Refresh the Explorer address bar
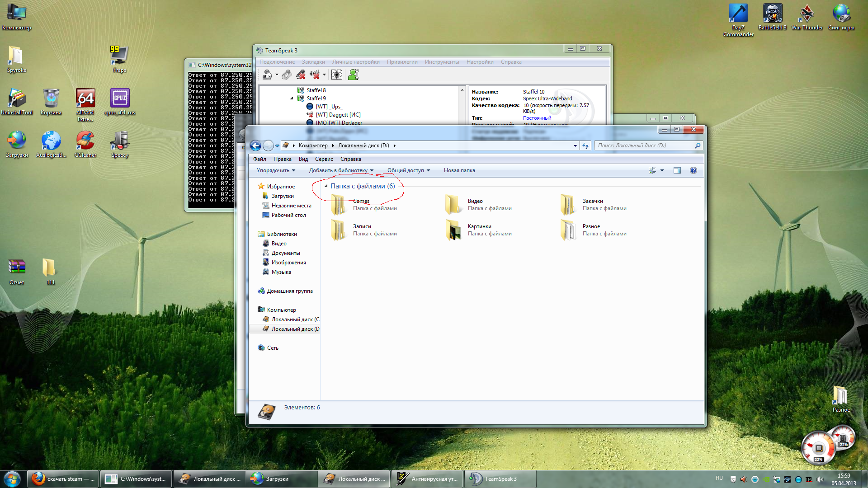 [585, 145]
